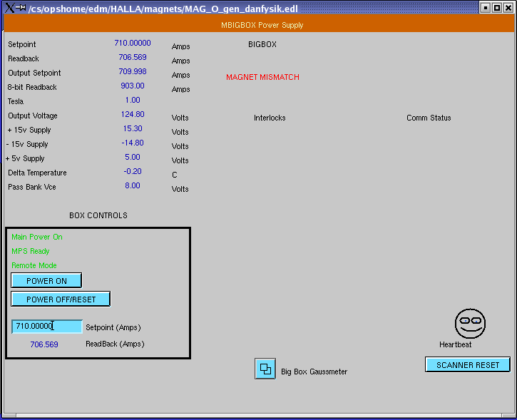
Task: Click the Setpoint (Amps) label
Action: (113, 327)
